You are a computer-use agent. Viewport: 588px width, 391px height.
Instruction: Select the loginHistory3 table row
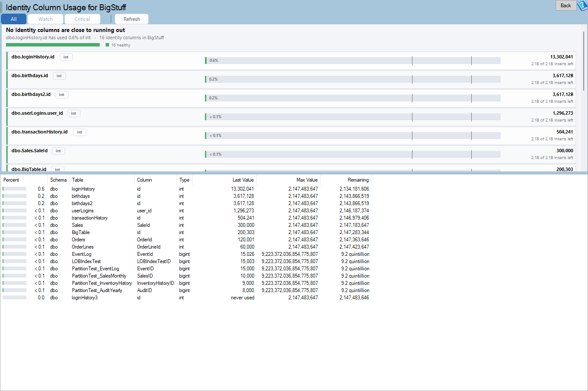(186, 298)
